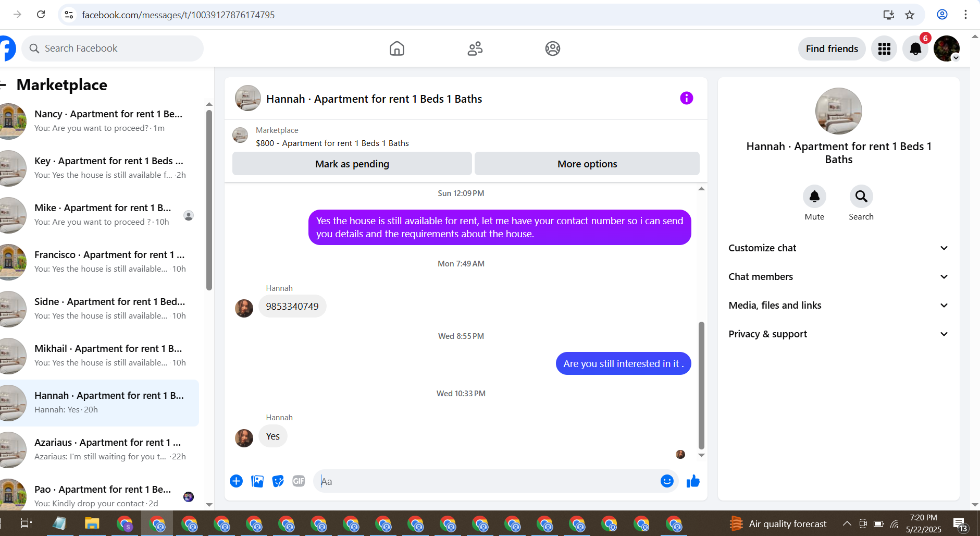Open the Facebook menu grid icon
This screenshot has width=980, height=536.
click(884, 48)
